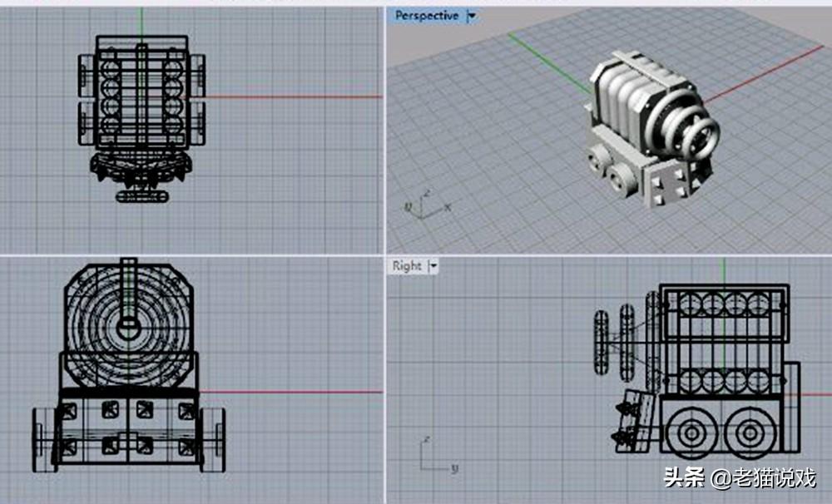Click the red X axis line in the top-left viewport

[x=293, y=96]
